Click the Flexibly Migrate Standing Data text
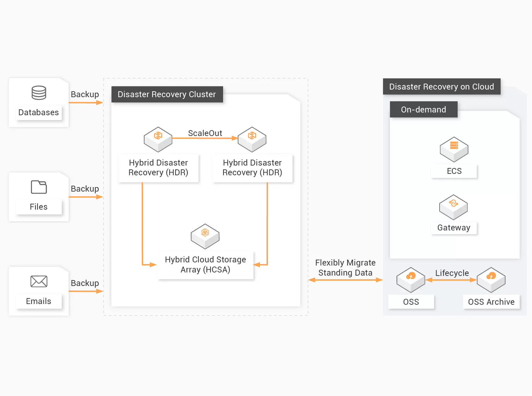The height and width of the screenshot is (396, 532). (x=345, y=268)
